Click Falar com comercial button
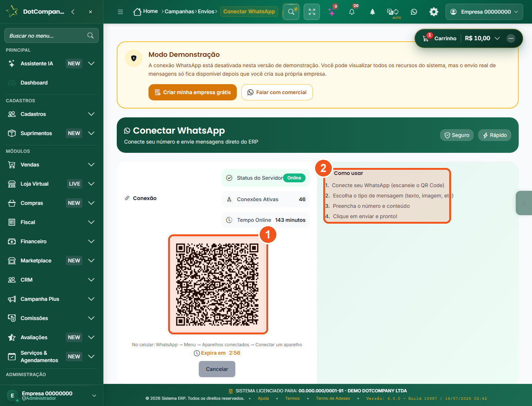 point(277,92)
